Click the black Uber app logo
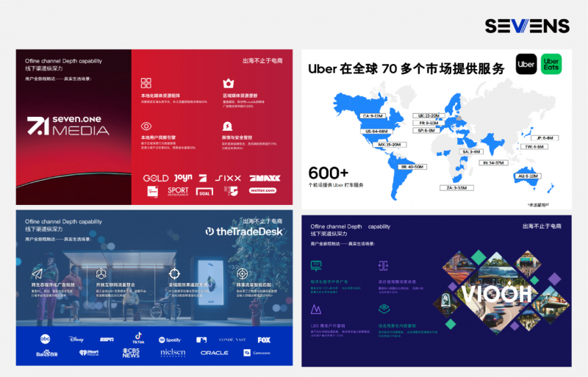The image size is (588, 377). point(526,64)
